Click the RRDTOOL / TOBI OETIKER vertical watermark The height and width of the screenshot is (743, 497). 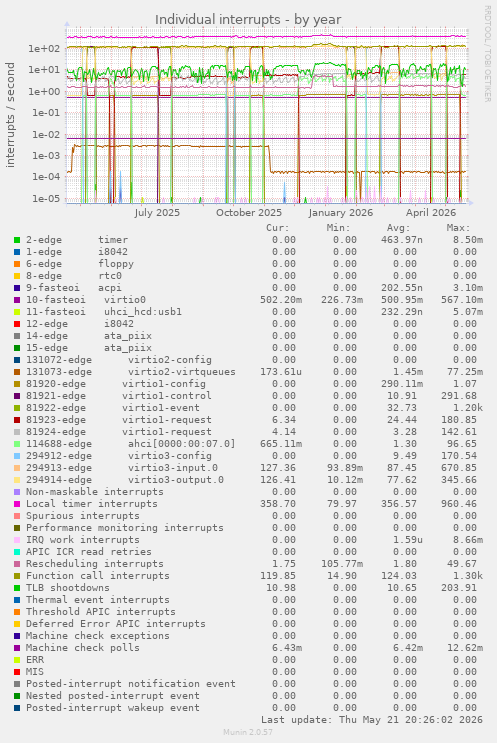(x=487, y=54)
